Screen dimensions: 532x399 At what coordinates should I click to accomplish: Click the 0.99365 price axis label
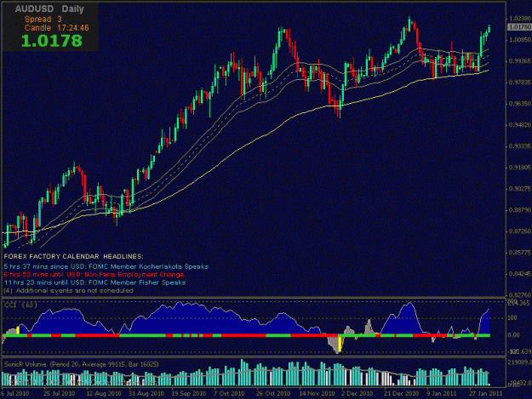[519, 61]
